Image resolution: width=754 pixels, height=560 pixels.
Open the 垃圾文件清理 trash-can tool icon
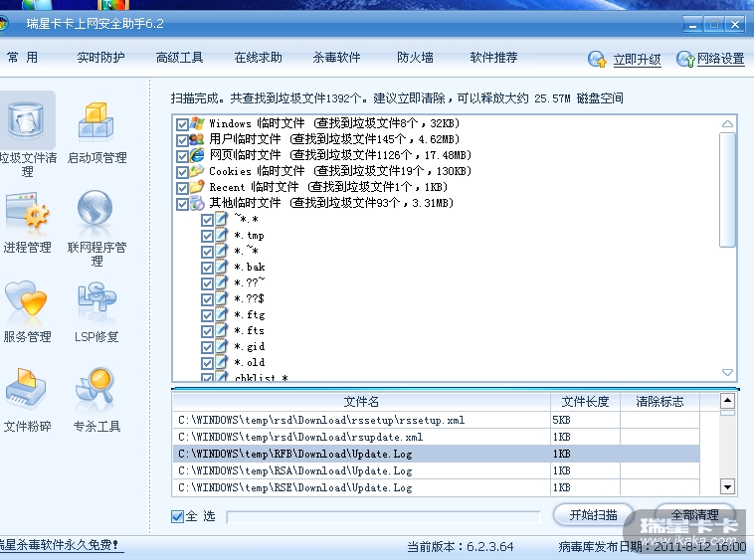26,120
